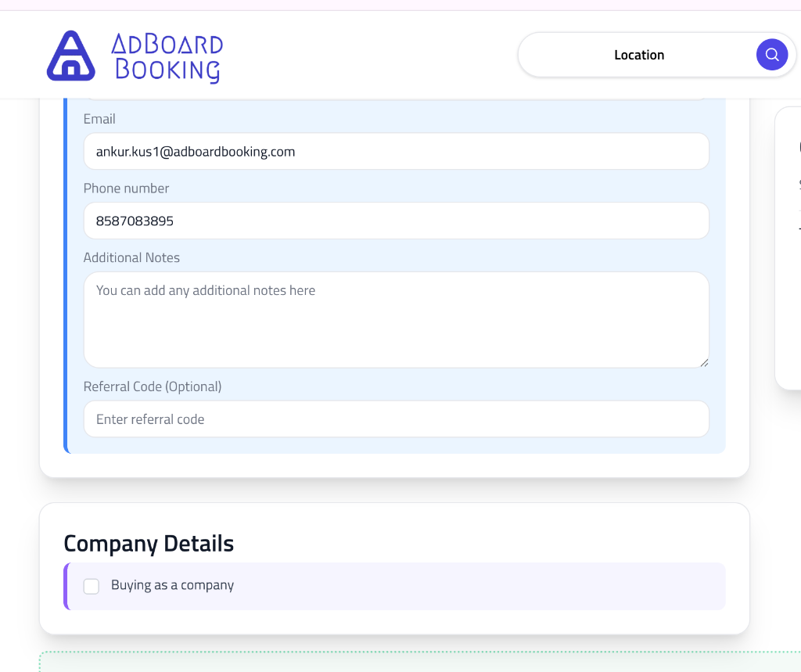Image resolution: width=801 pixels, height=672 pixels.
Task: Enable the Buying as a company checkbox
Action: (x=92, y=585)
